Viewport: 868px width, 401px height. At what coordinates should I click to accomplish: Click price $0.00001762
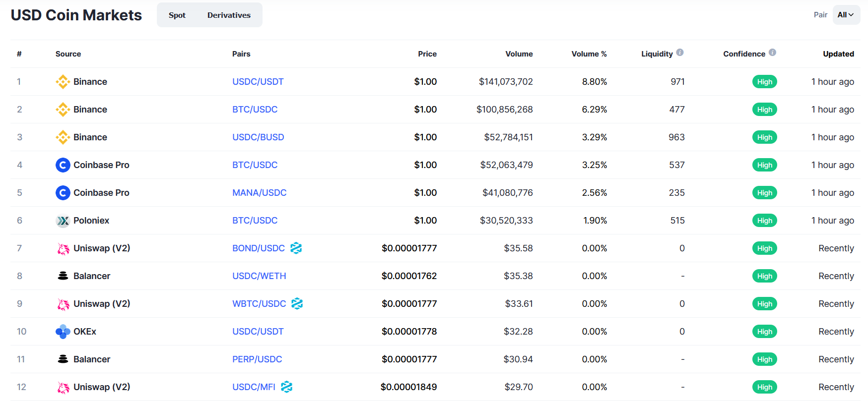click(409, 276)
